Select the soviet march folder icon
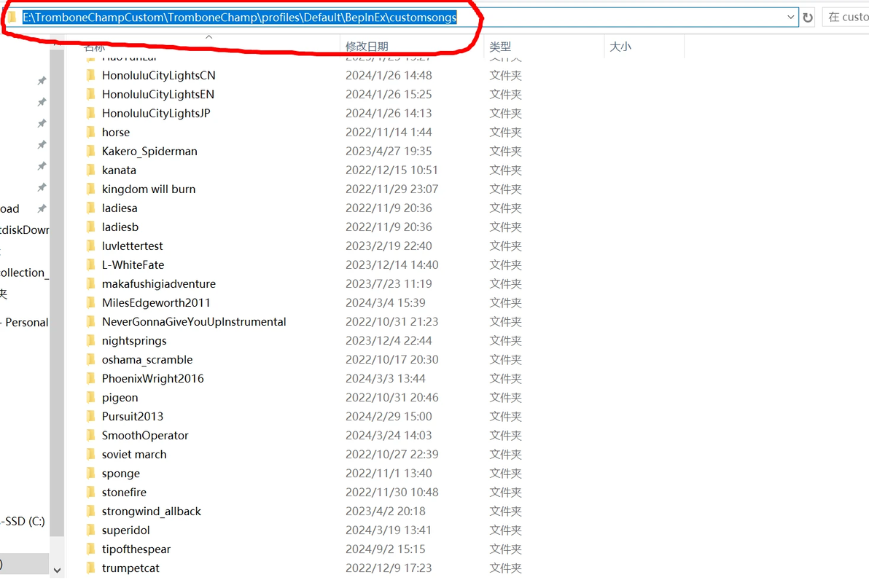This screenshot has height=588, width=869. click(91, 455)
